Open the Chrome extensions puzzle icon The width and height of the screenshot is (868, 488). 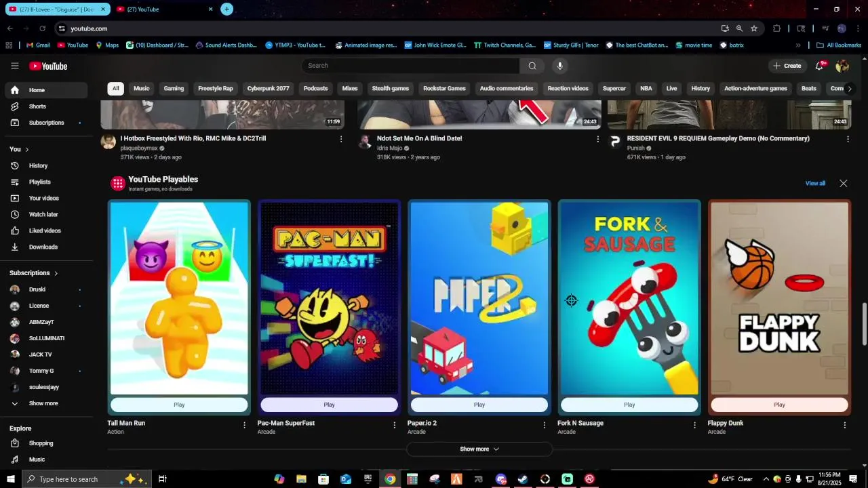pos(777,28)
